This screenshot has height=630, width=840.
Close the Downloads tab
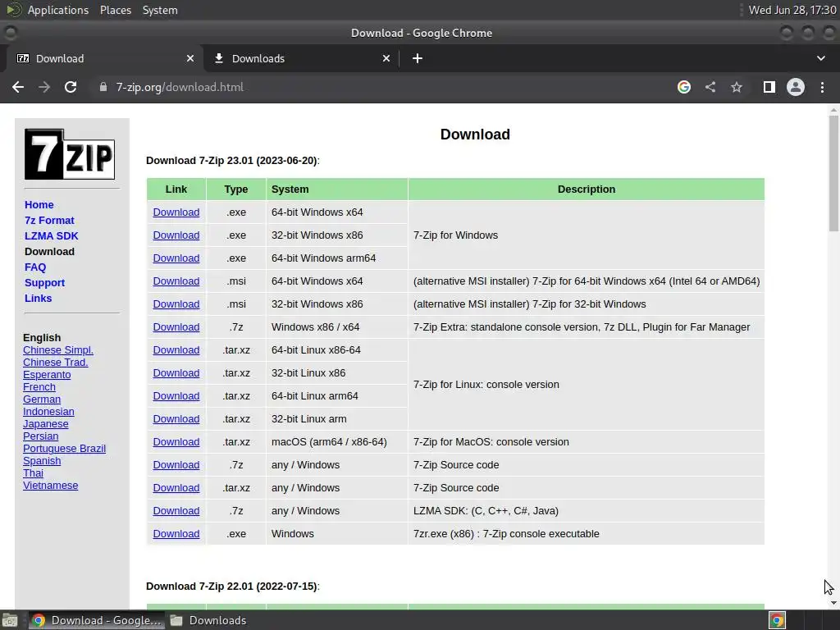386,58
